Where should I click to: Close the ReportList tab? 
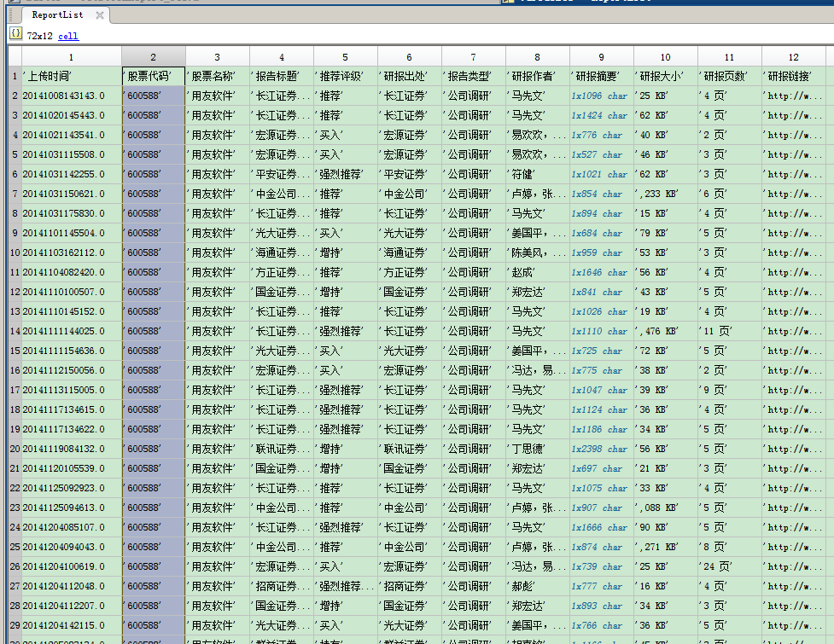coord(100,15)
